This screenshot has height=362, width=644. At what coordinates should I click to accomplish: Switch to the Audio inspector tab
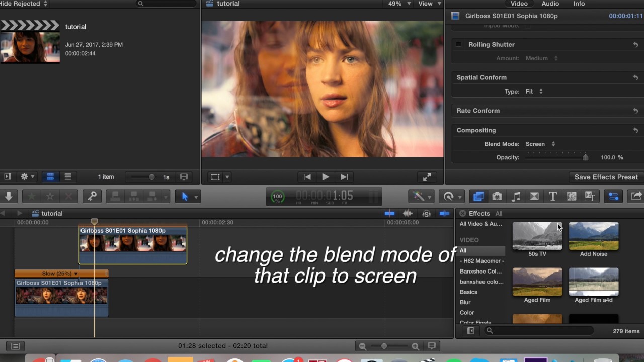click(x=550, y=4)
